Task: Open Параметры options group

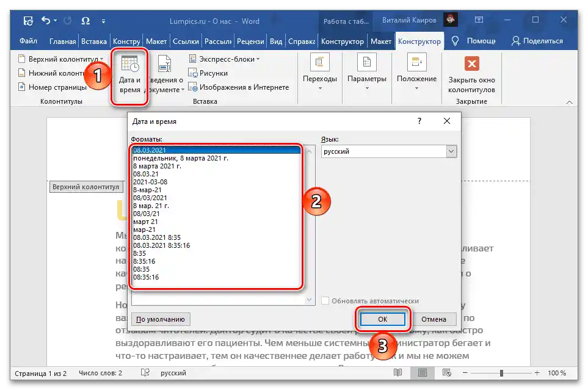Action: click(367, 73)
